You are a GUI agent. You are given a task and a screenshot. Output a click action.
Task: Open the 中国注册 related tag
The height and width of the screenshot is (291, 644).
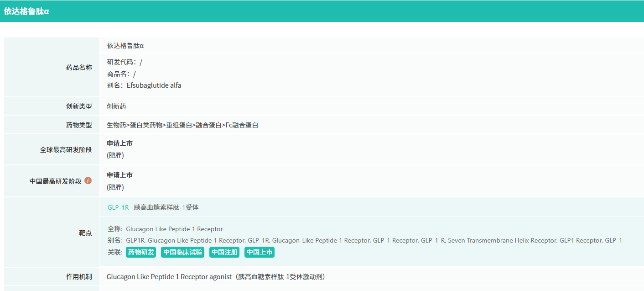pyautogui.click(x=224, y=252)
